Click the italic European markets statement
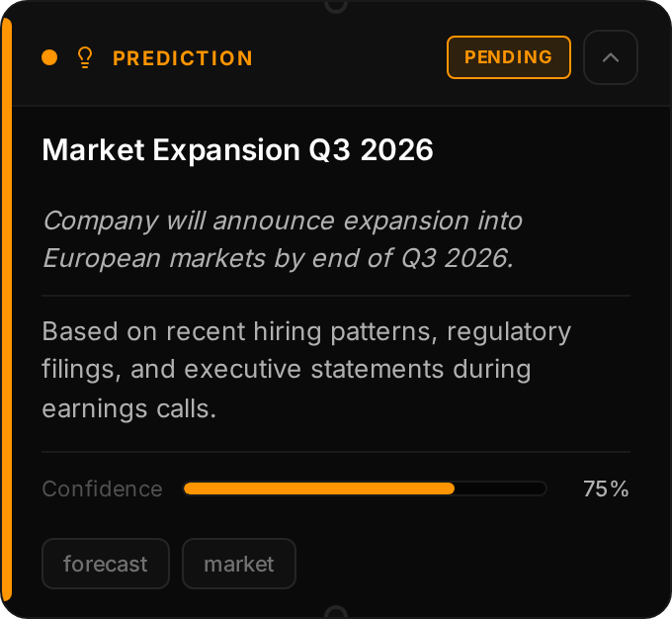The height and width of the screenshot is (619, 672). [283, 239]
